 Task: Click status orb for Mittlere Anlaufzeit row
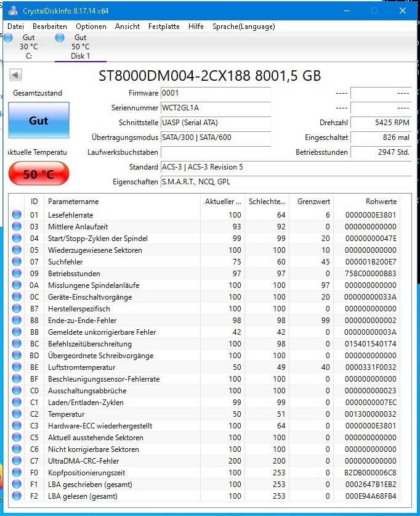[x=17, y=226]
